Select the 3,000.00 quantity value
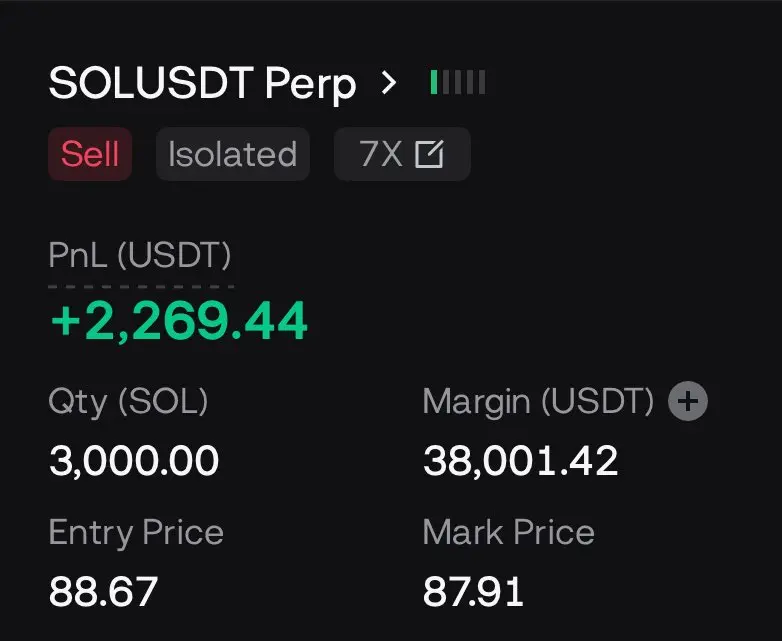 click(x=134, y=460)
